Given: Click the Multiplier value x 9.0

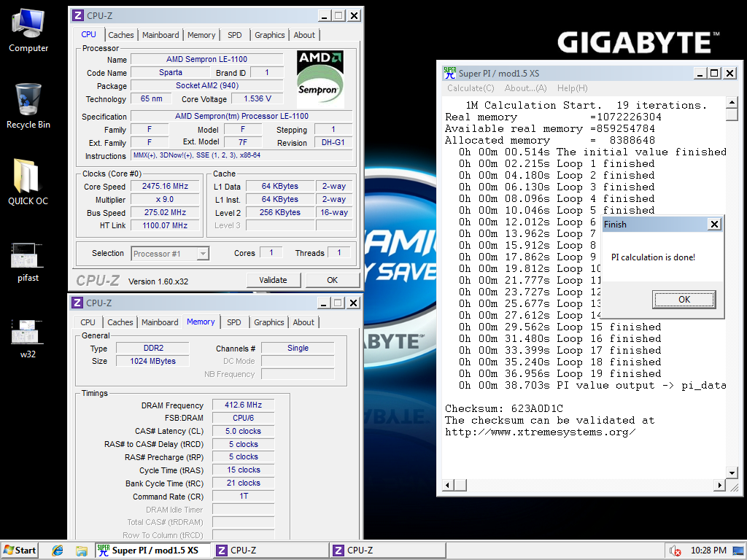Looking at the screenshot, I should [x=166, y=199].
